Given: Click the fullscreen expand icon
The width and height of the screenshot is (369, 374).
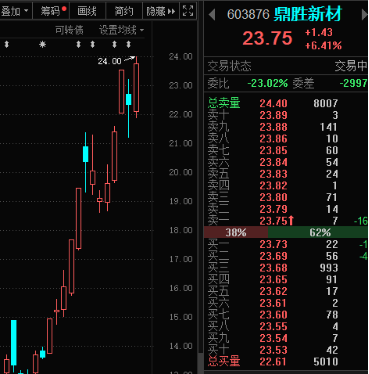Looking at the screenshot, I should point(188,10).
